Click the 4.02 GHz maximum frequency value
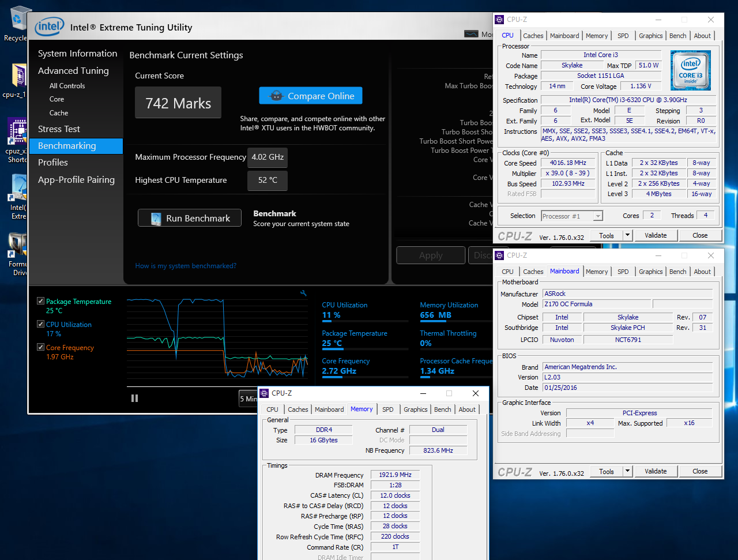The width and height of the screenshot is (738, 560). (x=268, y=157)
